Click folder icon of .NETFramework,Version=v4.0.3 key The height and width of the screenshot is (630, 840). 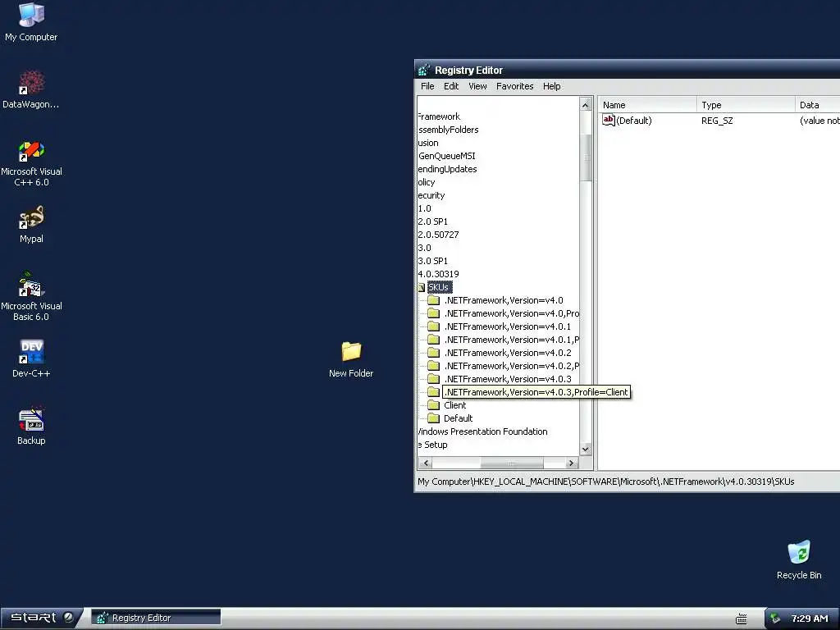pyautogui.click(x=433, y=379)
